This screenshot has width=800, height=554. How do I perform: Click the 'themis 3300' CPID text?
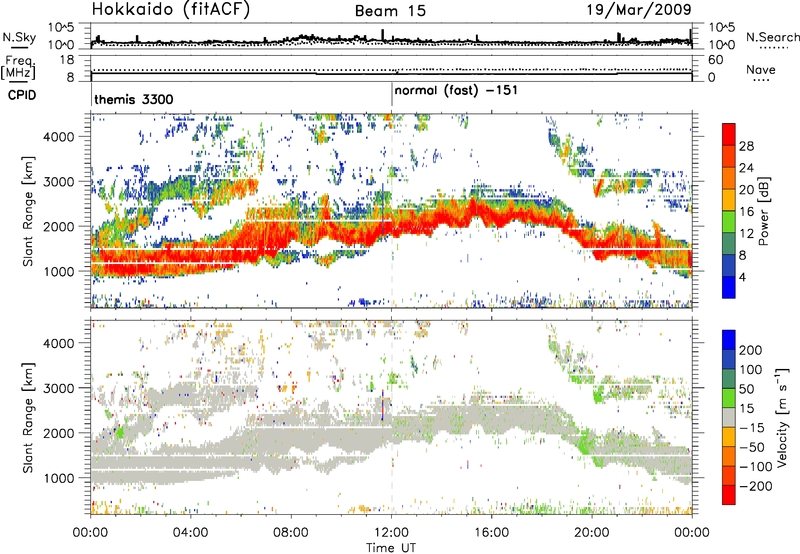[134, 99]
